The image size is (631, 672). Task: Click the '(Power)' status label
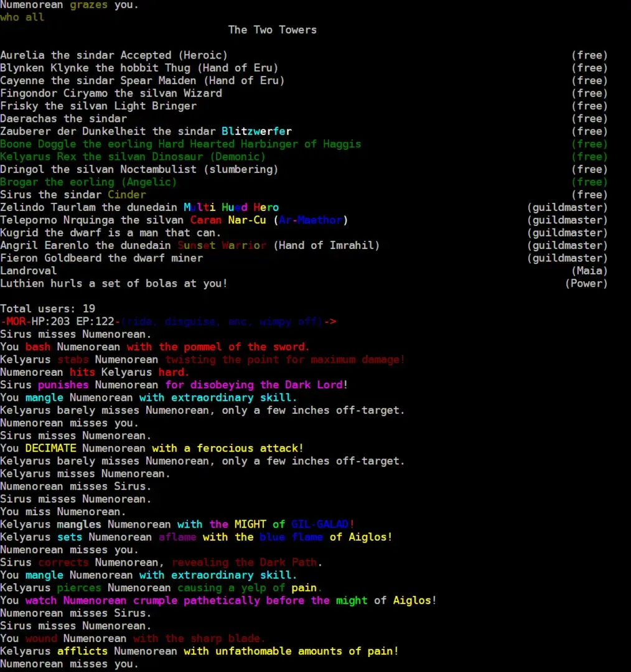tap(586, 284)
